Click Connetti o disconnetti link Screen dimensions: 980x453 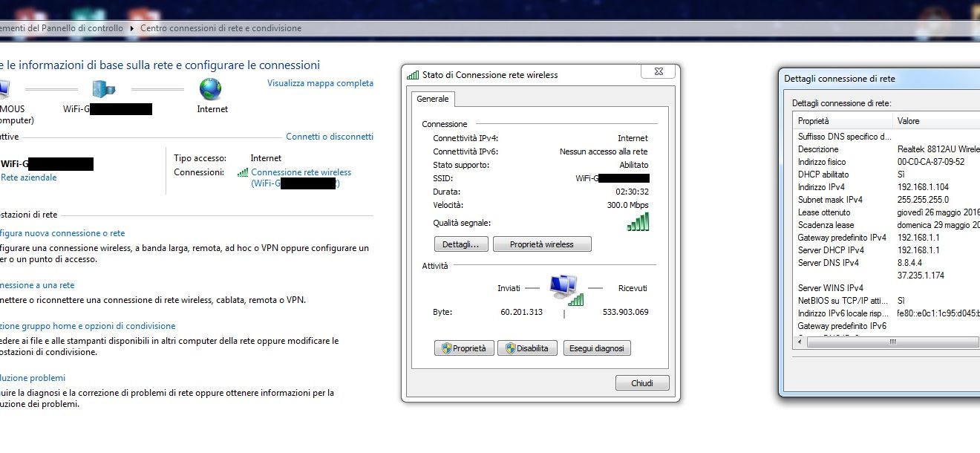330,137
